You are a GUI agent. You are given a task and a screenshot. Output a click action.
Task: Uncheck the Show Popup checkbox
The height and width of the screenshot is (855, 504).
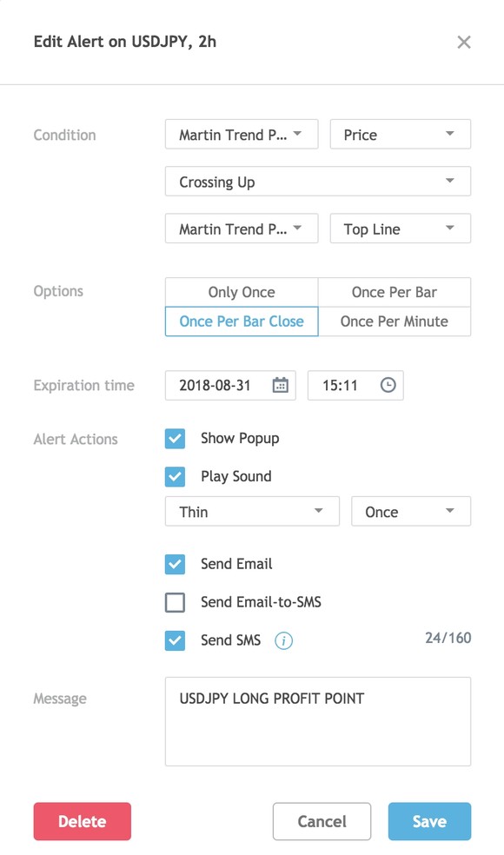[175, 439]
